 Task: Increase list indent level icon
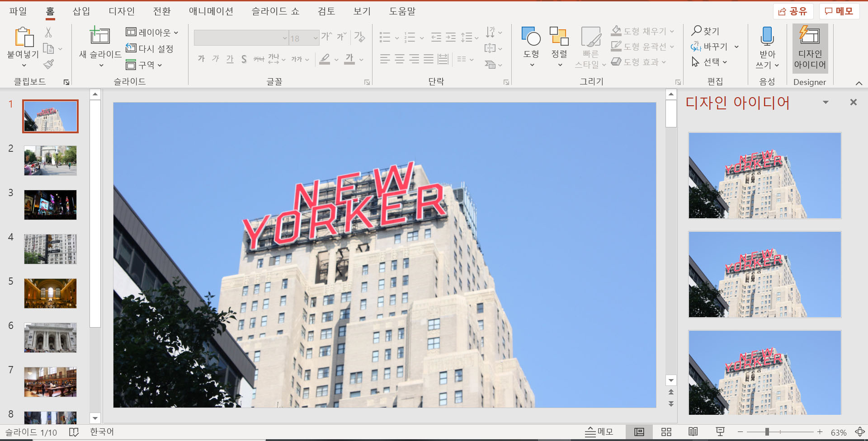(x=451, y=38)
